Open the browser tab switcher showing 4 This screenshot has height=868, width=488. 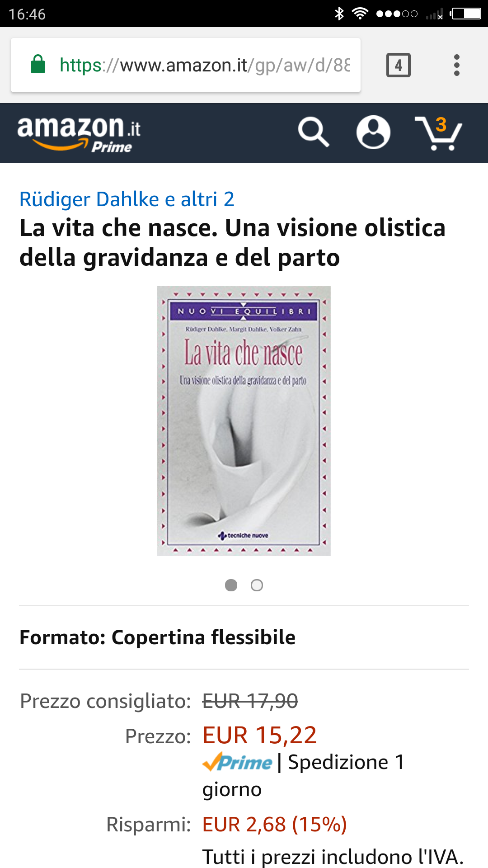(399, 65)
